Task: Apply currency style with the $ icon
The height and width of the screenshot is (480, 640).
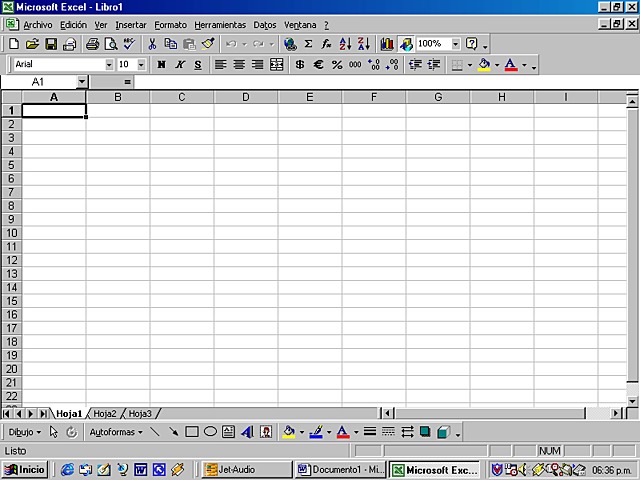Action: tap(300, 64)
